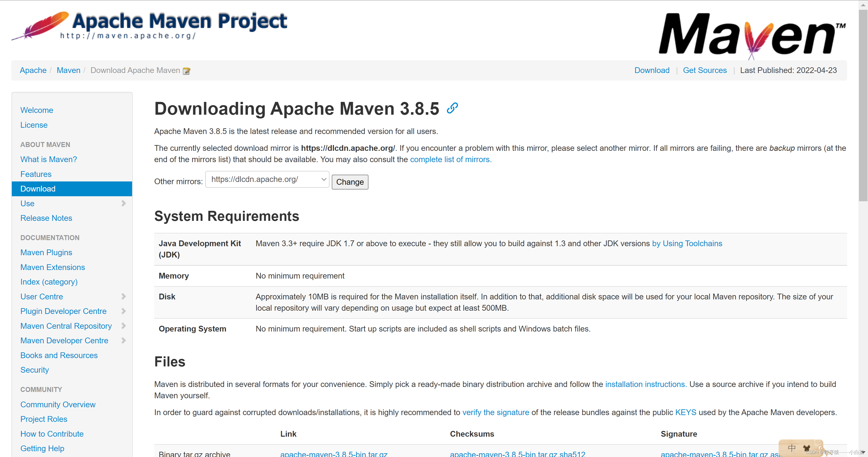Open Welcome in sidebar
Screen dimensions: 868x457
coord(37,110)
